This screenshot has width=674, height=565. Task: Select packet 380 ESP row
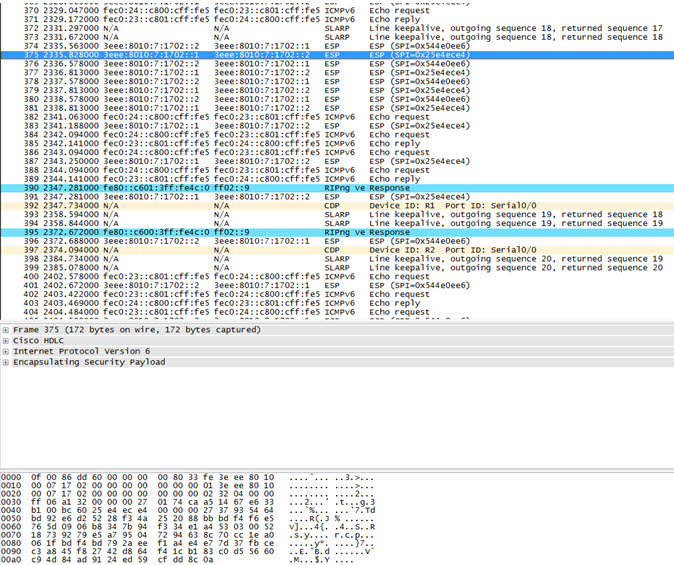pyautogui.click(x=337, y=99)
